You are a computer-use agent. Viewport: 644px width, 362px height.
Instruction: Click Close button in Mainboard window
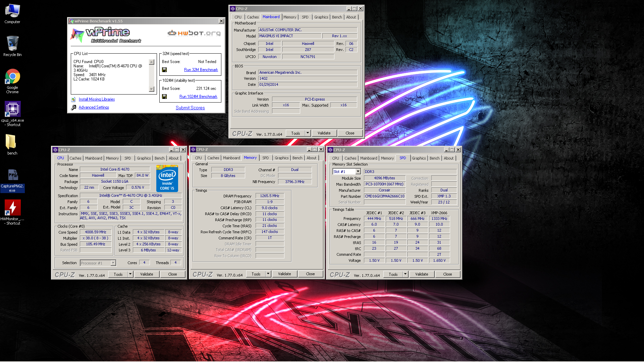350,133
